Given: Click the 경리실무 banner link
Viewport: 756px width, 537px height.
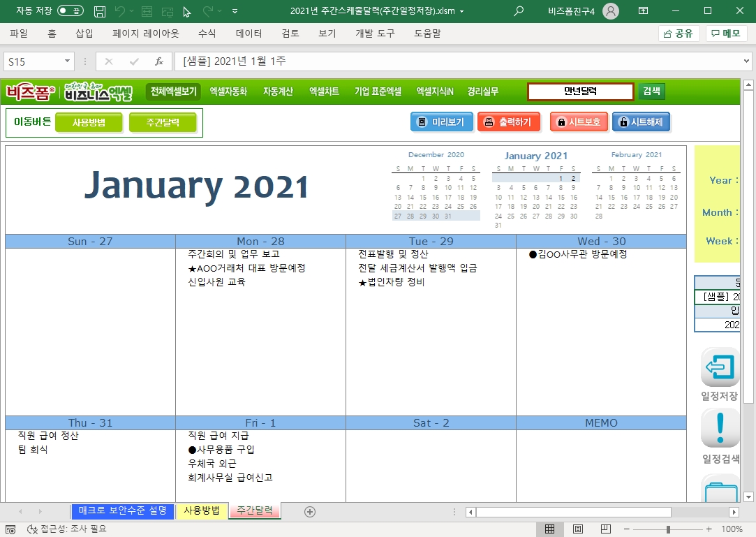Looking at the screenshot, I should click(x=482, y=91).
